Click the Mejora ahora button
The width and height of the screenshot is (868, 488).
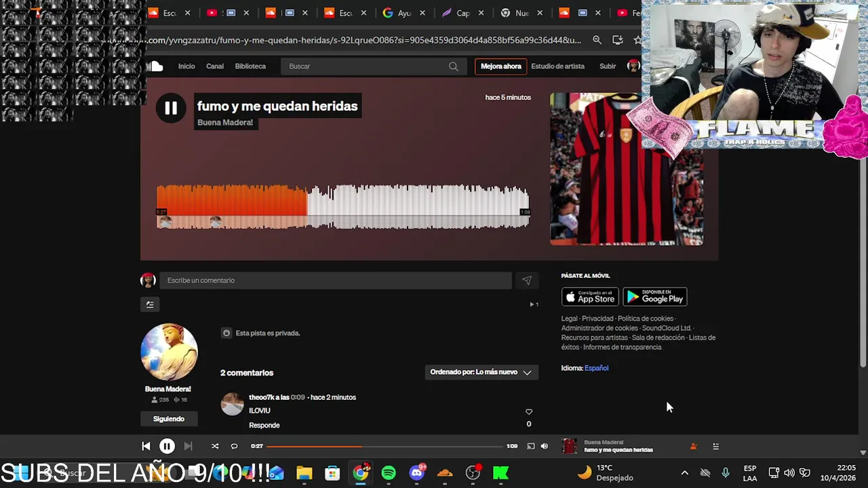coord(501,66)
